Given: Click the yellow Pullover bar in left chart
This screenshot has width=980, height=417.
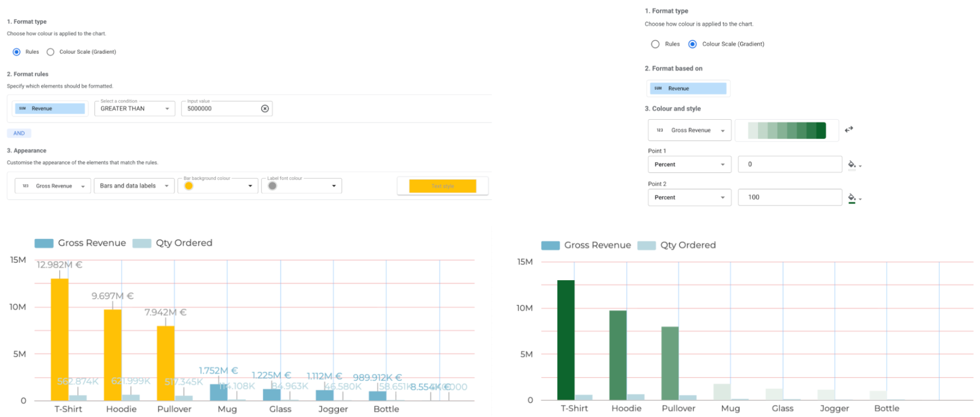Looking at the screenshot, I should [x=166, y=364].
